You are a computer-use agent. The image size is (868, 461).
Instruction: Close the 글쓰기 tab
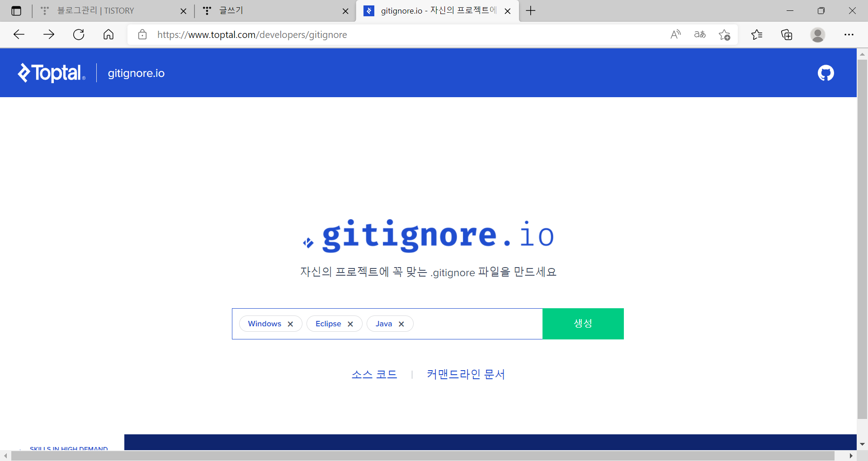(x=345, y=11)
